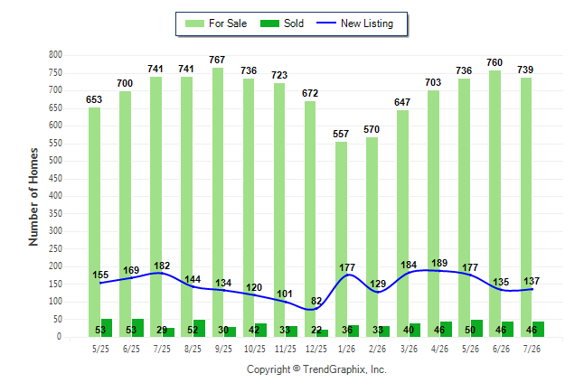Click the New Listing point labeled 189

pyautogui.click(x=439, y=271)
